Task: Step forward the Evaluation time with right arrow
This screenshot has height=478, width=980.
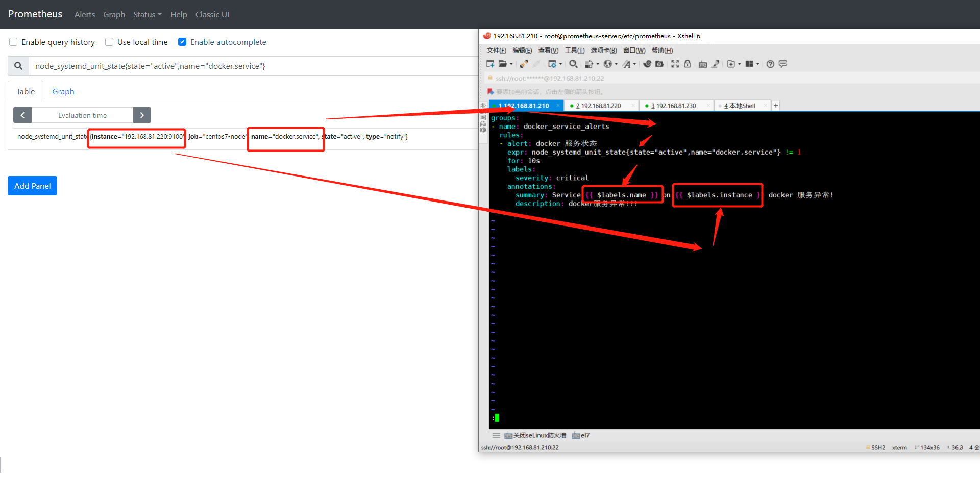Action: [x=142, y=115]
